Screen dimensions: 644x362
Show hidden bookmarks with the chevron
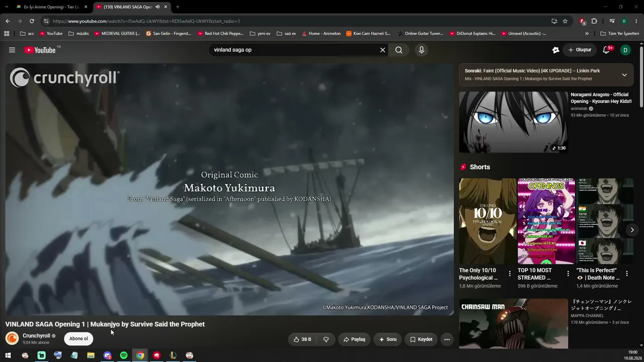pos(587,34)
